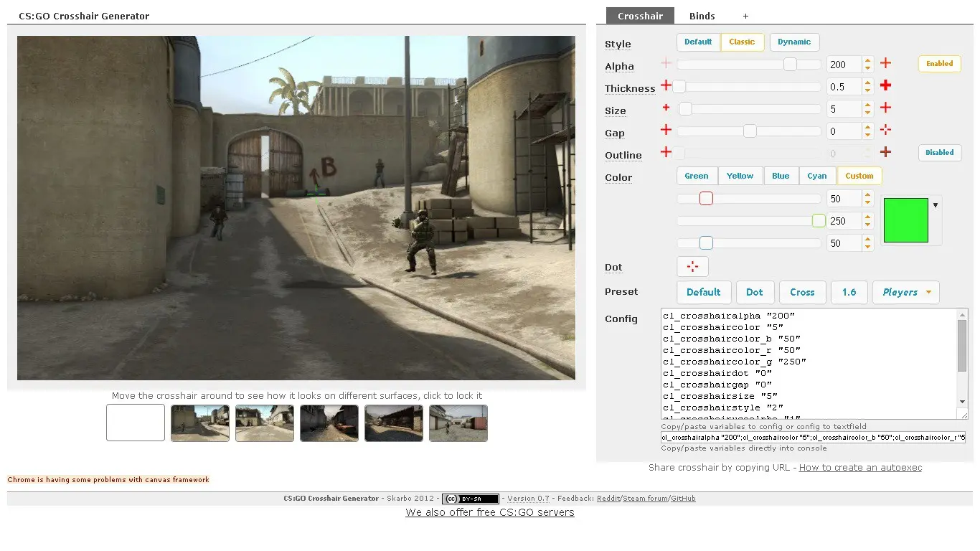Apply the 1.6 preset
Screen dimensions: 980x551
pos(849,292)
